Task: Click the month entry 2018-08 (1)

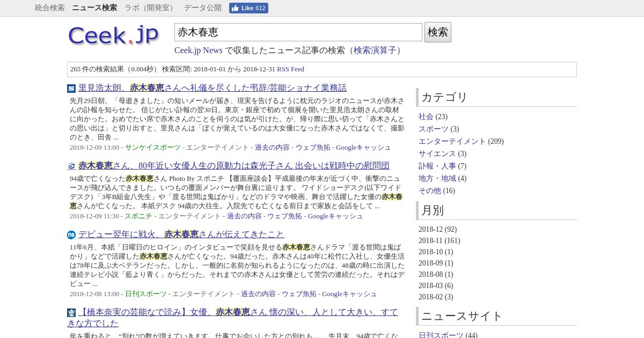Action: (436, 274)
